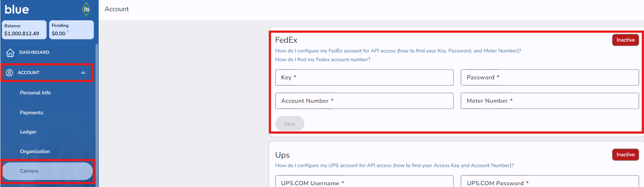Click the UPS.COM Username field

364,182
